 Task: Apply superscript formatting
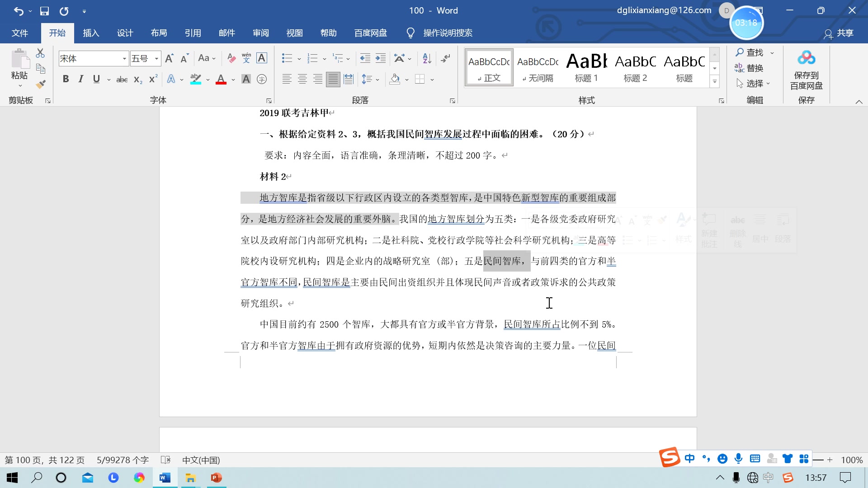(153, 80)
